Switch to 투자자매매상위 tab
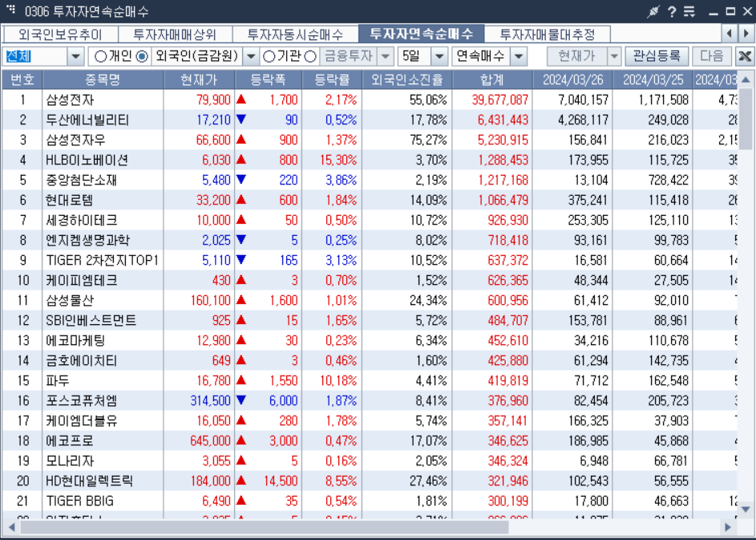The image size is (756, 540). pyautogui.click(x=175, y=35)
